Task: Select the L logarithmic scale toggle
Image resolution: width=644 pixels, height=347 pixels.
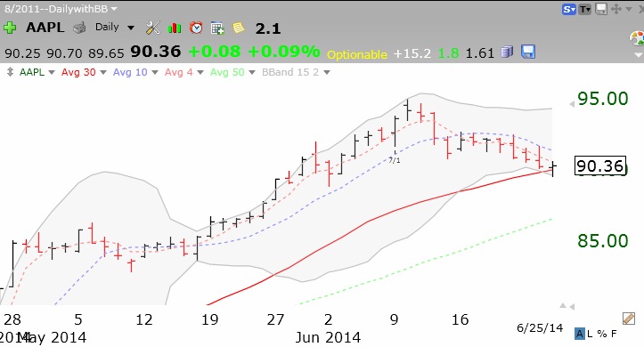Action: click(x=590, y=334)
